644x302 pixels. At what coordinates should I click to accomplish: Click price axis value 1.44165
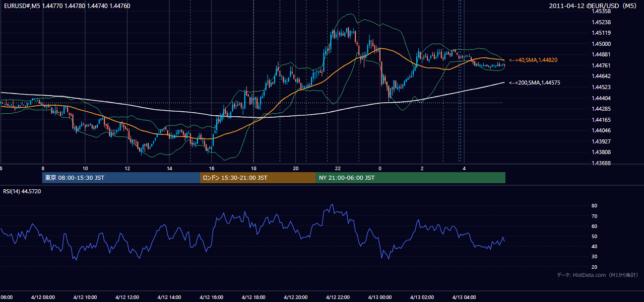point(601,120)
